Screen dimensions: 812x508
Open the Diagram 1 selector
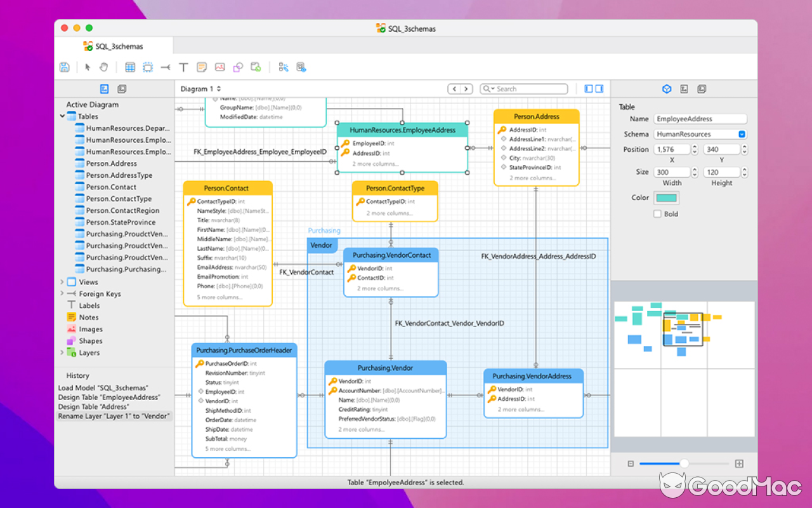pyautogui.click(x=199, y=89)
